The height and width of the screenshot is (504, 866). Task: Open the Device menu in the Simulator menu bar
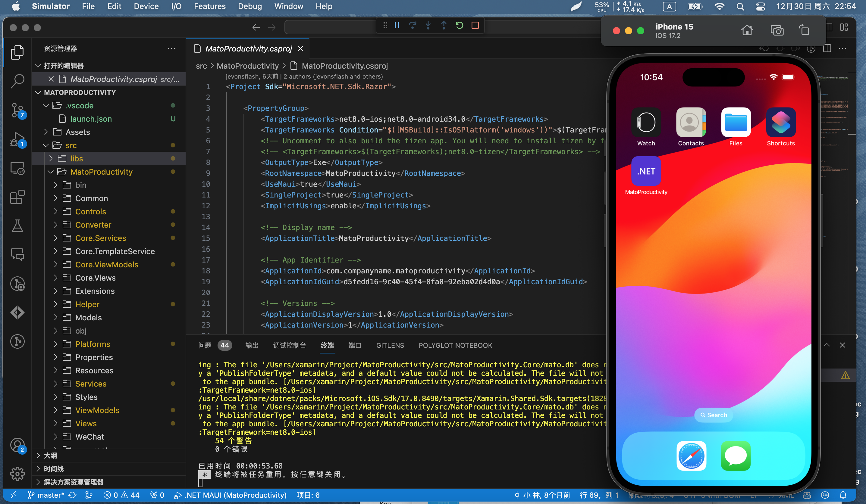pyautogui.click(x=146, y=6)
